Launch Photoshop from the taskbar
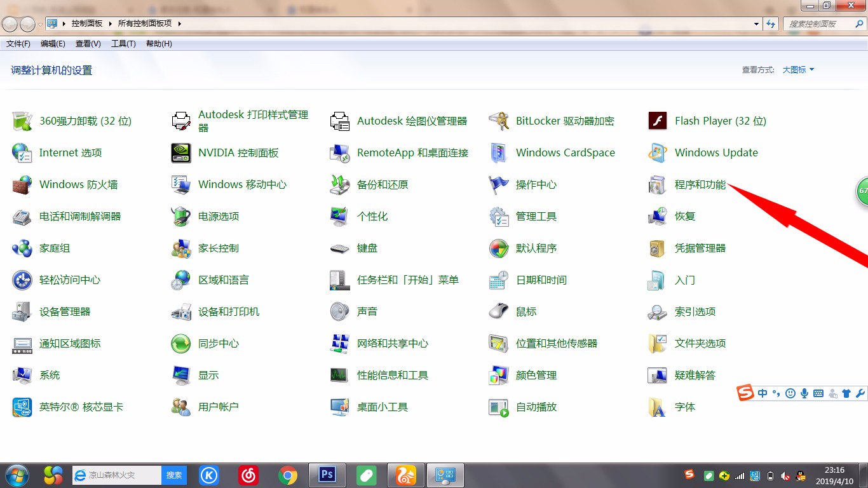Viewport: 868px width, 488px height. (x=327, y=475)
